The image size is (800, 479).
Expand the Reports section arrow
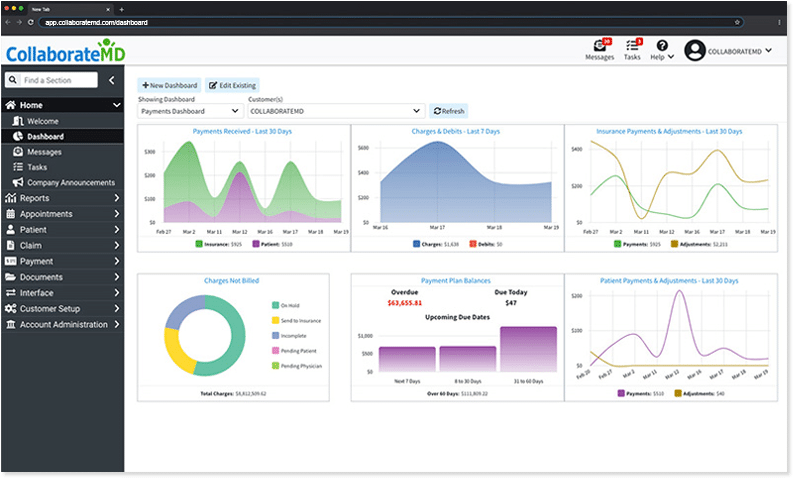[118, 199]
